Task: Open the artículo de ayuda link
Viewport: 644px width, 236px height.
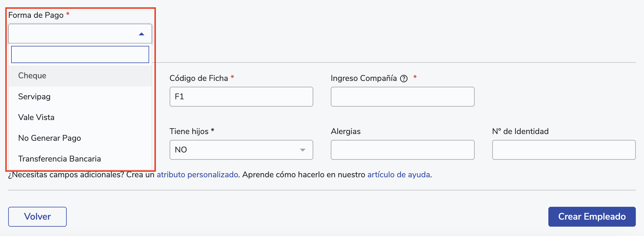Action: [399, 175]
